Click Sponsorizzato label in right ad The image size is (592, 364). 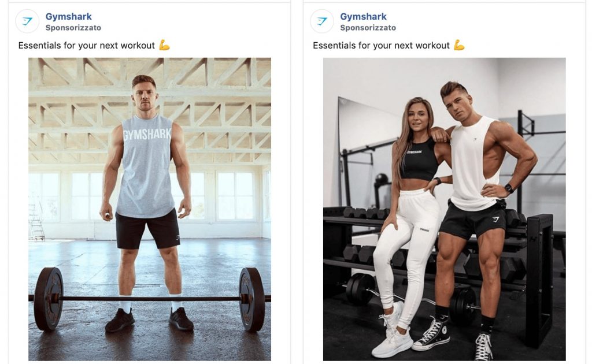pos(368,28)
